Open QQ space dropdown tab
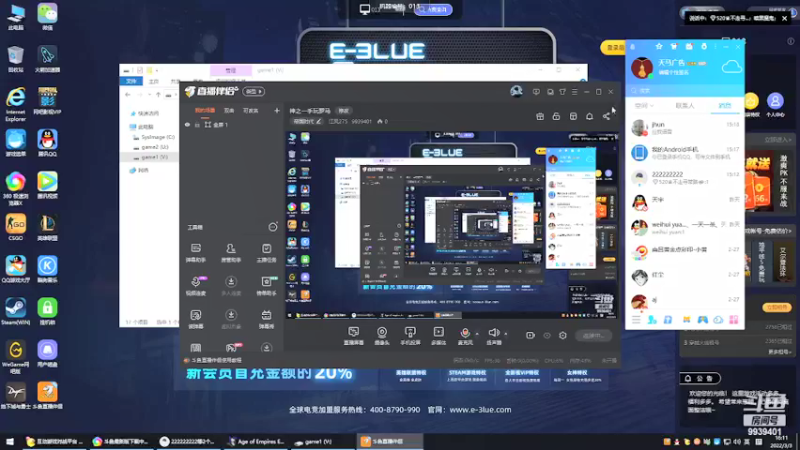This screenshot has width=800, height=450. 643,106
